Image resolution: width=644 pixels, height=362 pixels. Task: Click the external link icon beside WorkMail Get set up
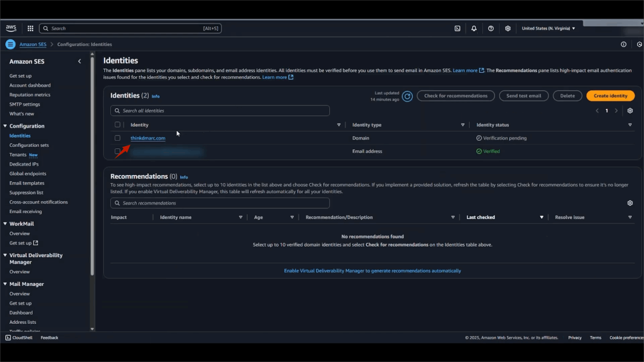(x=36, y=243)
